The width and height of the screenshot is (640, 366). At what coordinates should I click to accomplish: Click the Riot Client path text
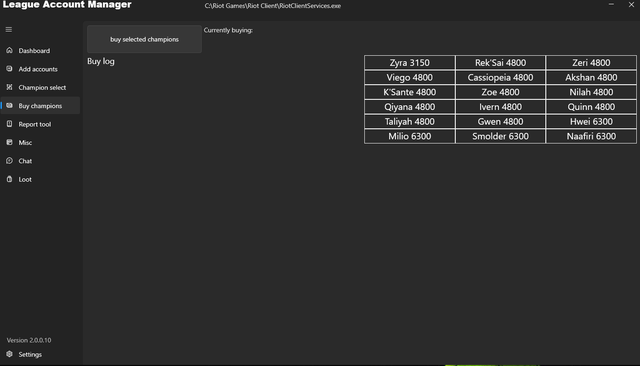[x=273, y=6]
